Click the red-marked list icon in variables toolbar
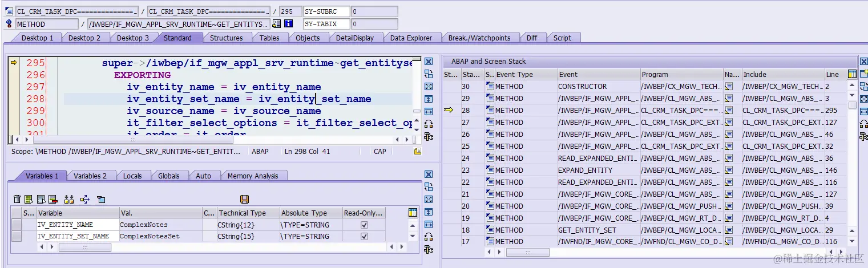This screenshot has height=268, width=868. [x=53, y=199]
